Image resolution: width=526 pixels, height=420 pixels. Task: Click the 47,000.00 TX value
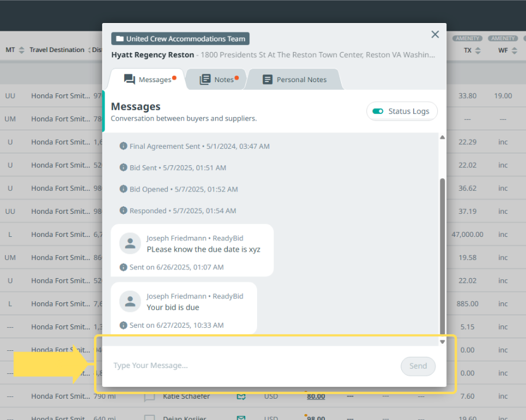click(467, 235)
